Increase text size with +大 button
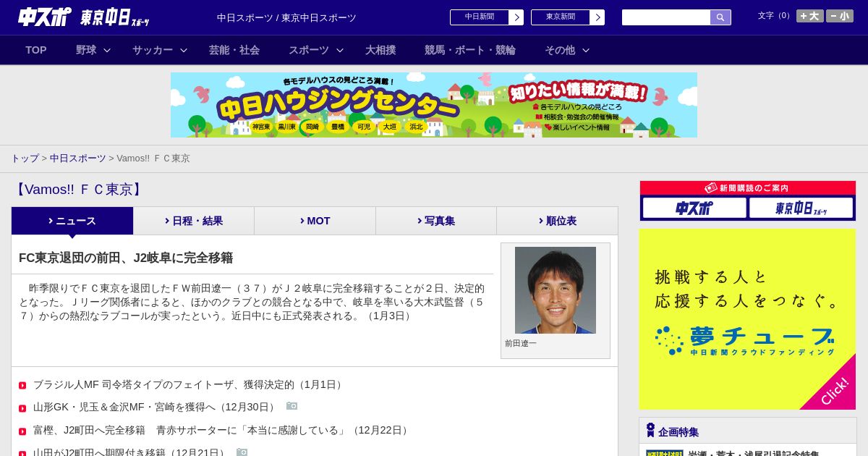 coord(810,16)
